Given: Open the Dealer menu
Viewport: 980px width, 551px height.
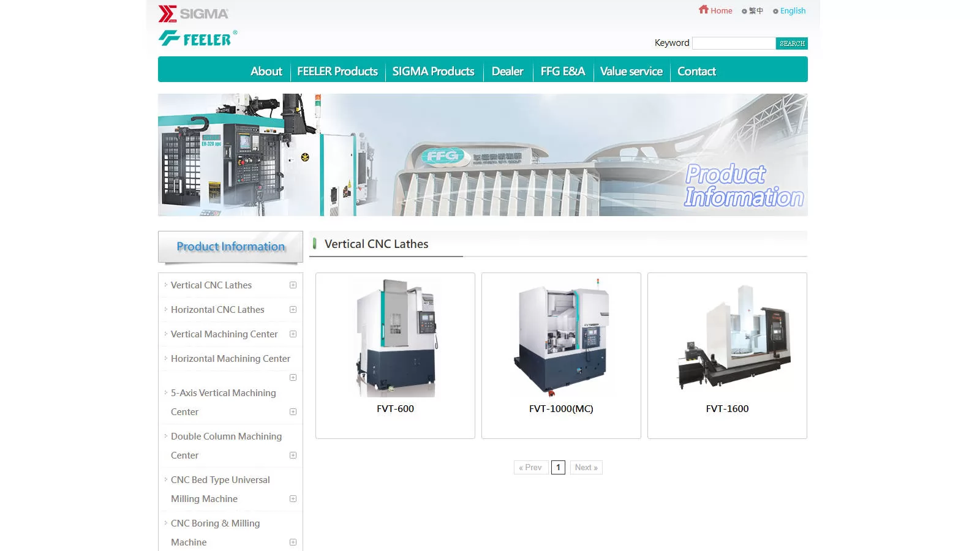Looking at the screenshot, I should (508, 71).
